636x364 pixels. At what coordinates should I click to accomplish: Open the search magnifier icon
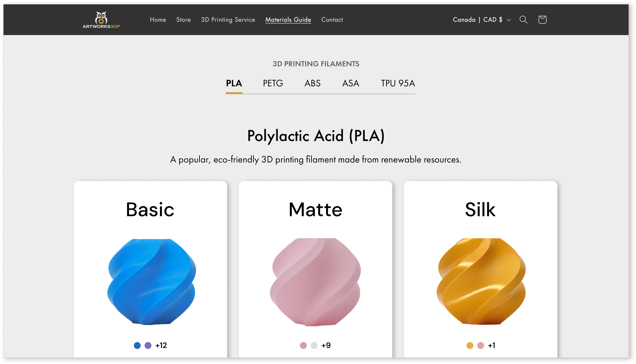pyautogui.click(x=523, y=20)
